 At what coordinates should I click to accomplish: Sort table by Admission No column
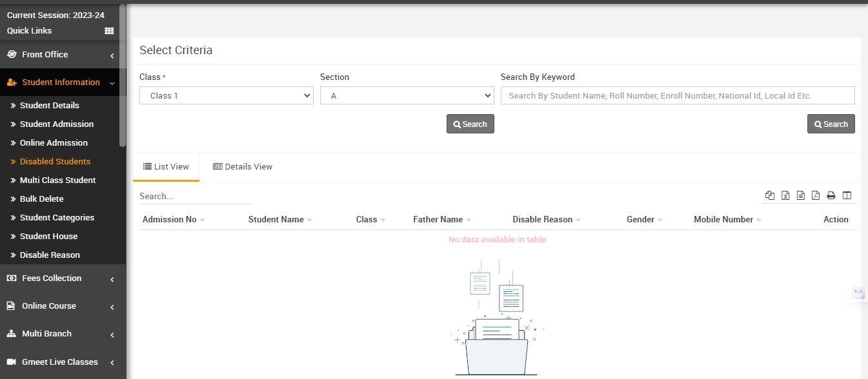click(x=170, y=220)
